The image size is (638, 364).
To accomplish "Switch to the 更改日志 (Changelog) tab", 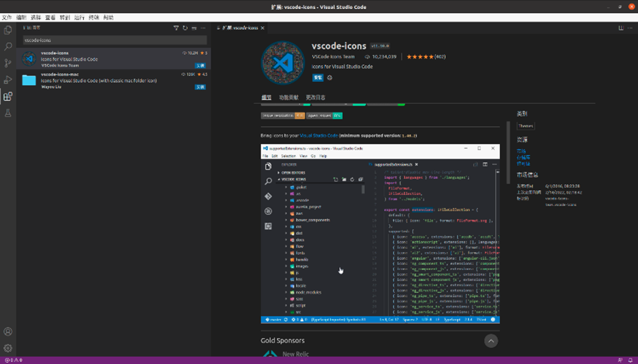I will click(x=315, y=97).
